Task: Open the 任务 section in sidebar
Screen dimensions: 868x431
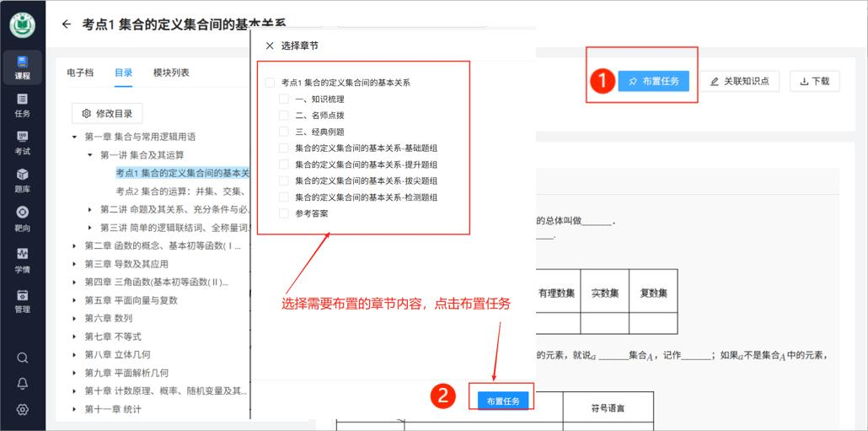Action: [x=22, y=105]
